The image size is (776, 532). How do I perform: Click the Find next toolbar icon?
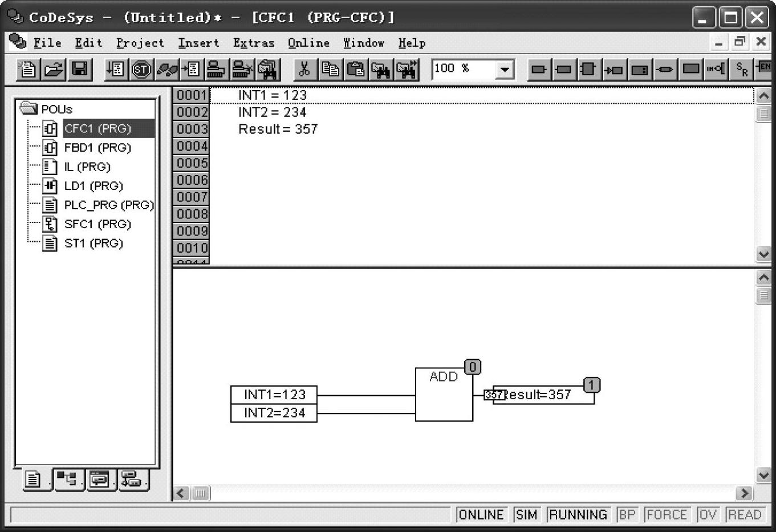407,70
